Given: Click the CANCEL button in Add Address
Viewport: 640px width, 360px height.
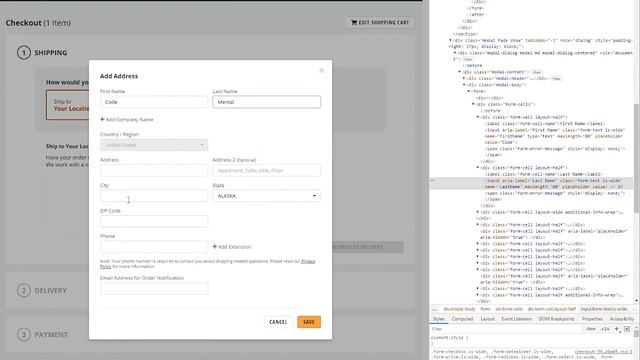Looking at the screenshot, I should click(x=278, y=322).
